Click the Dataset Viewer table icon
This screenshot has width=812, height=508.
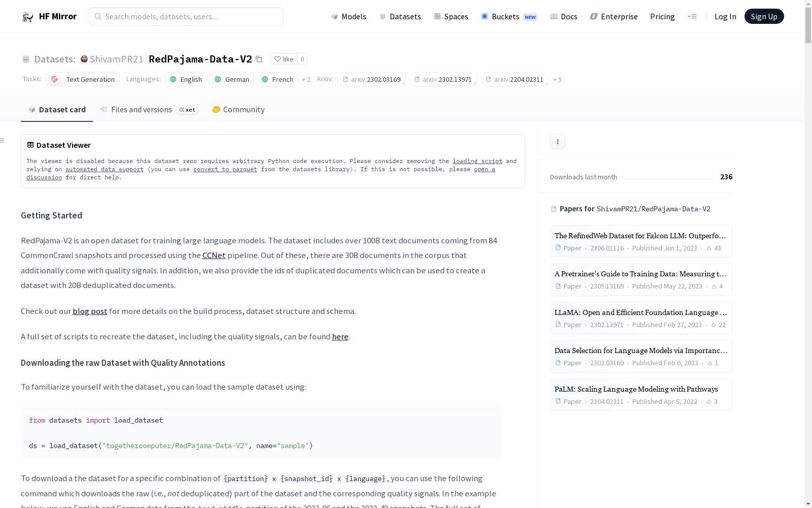point(30,145)
